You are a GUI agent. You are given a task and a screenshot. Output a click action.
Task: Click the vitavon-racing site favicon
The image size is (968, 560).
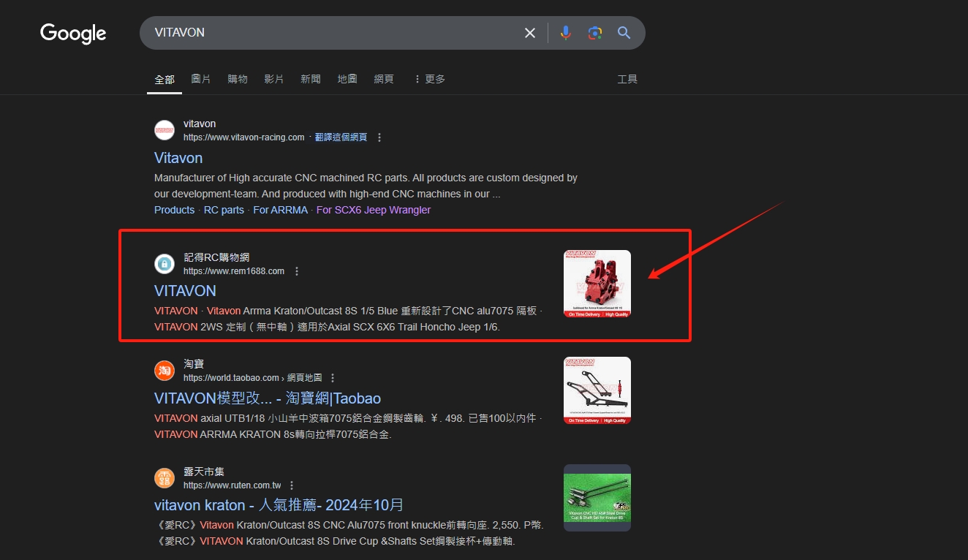coord(165,130)
